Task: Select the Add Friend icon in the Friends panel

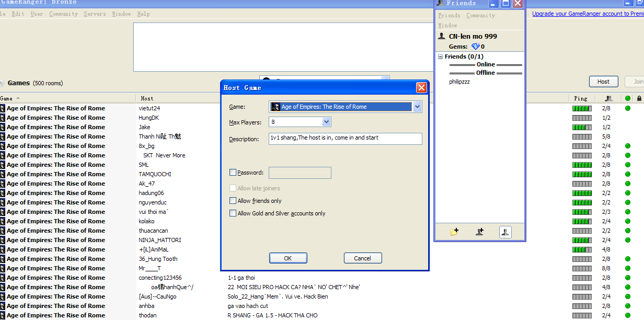Action: (479, 232)
